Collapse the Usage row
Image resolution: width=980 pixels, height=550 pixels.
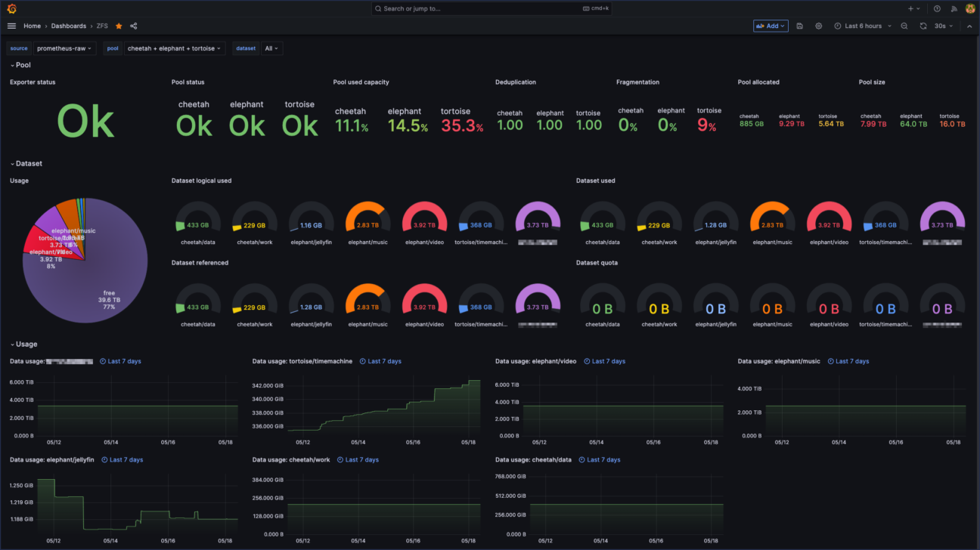click(x=23, y=344)
